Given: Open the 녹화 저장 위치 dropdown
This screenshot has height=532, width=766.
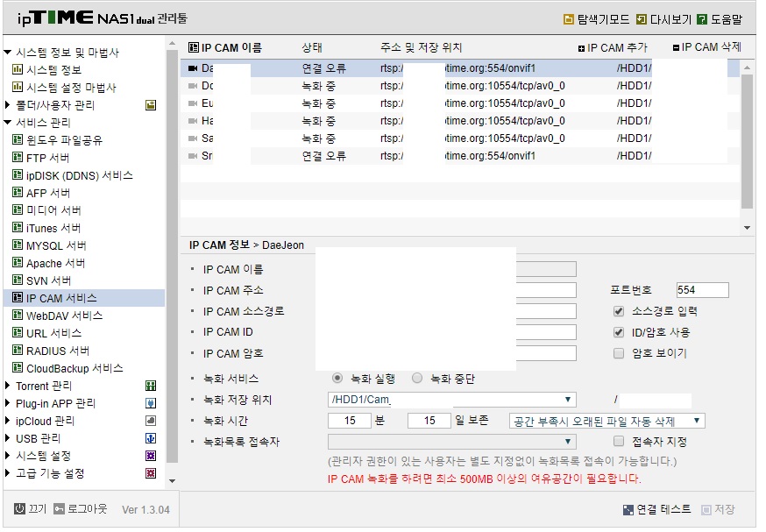Looking at the screenshot, I should pos(452,400).
